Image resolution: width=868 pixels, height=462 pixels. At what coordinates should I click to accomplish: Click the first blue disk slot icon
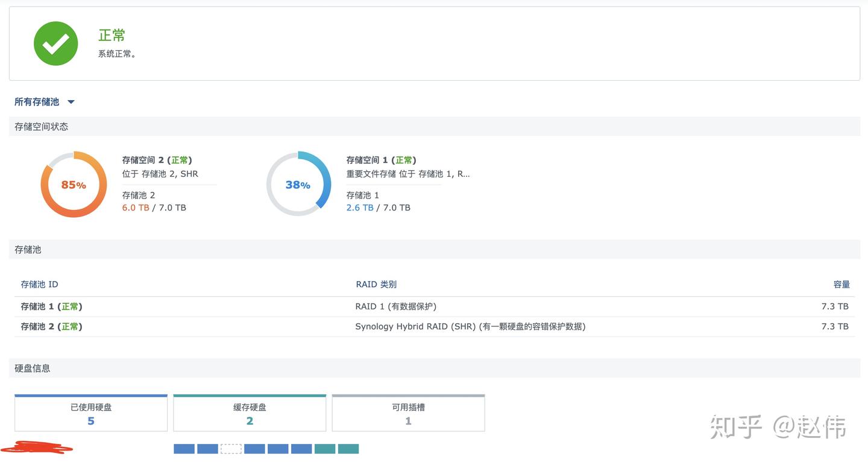[184, 449]
